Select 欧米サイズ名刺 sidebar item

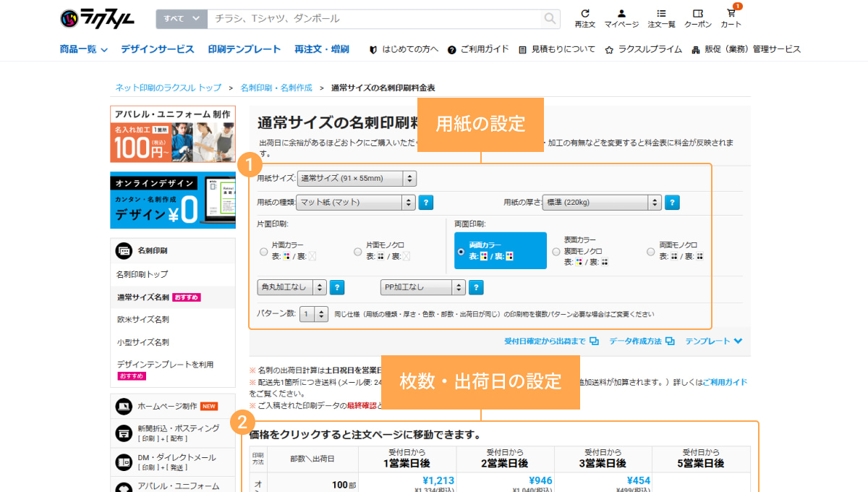click(143, 319)
